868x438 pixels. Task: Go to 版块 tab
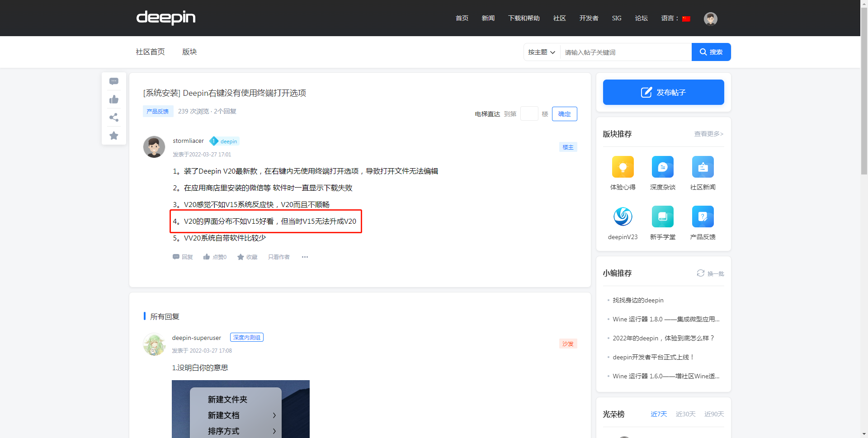coord(189,52)
